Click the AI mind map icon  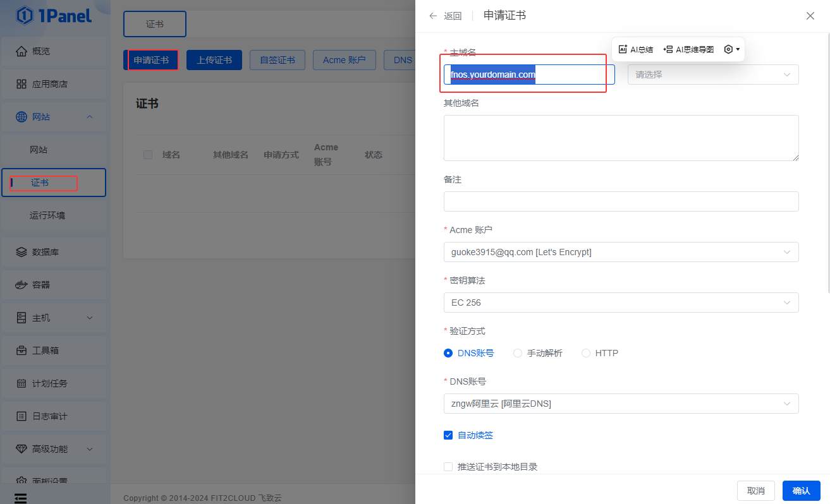point(668,49)
